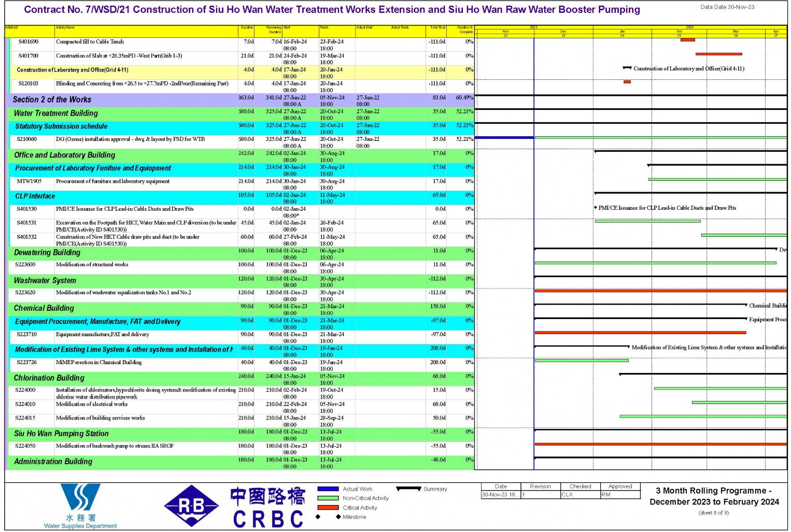Click the Total Float column header

coord(436,31)
